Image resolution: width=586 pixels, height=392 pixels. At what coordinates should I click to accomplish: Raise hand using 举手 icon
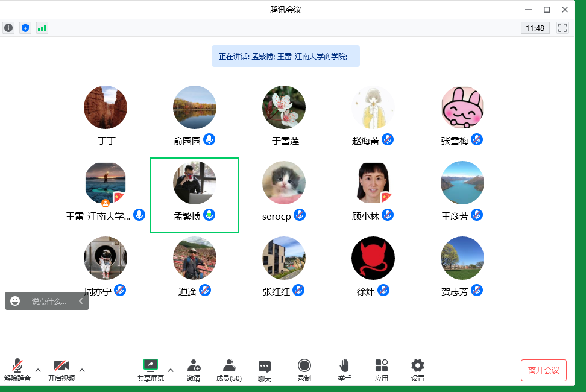344,370
